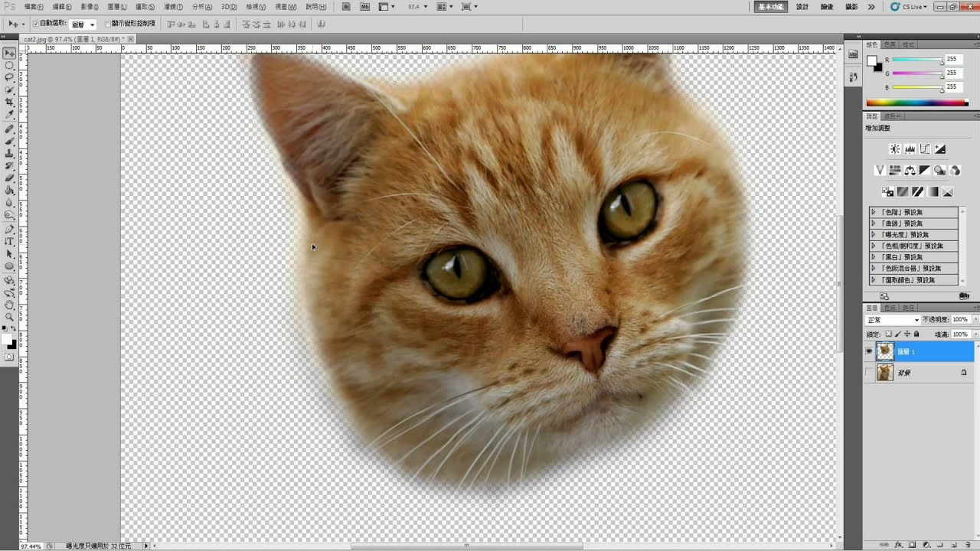Switch to the 設計 workspace
The height and width of the screenshot is (551, 980).
(x=802, y=7)
